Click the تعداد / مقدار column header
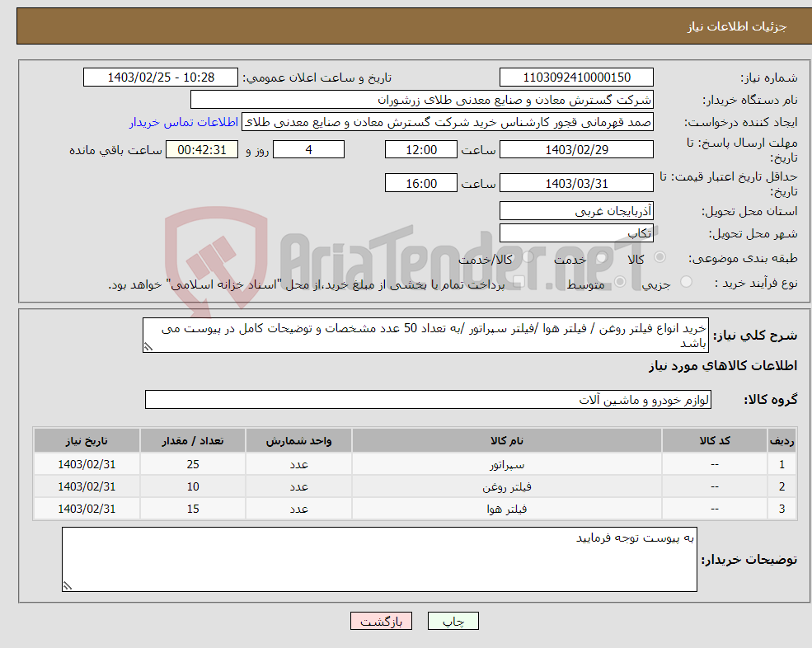The height and width of the screenshot is (648, 812). [193, 440]
